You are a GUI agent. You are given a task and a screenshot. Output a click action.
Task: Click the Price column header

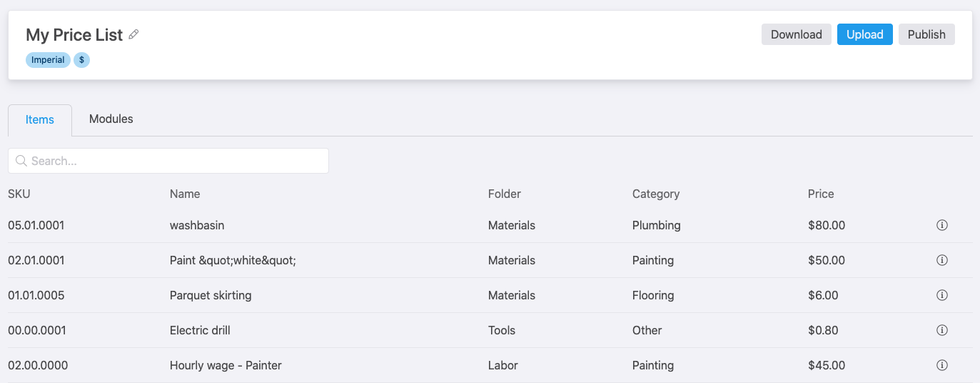pos(821,194)
